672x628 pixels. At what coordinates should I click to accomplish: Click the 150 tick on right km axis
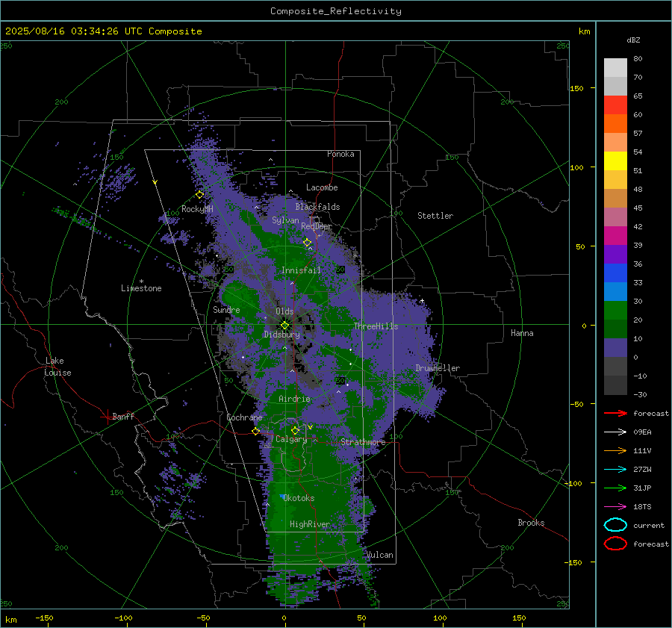tap(577, 88)
